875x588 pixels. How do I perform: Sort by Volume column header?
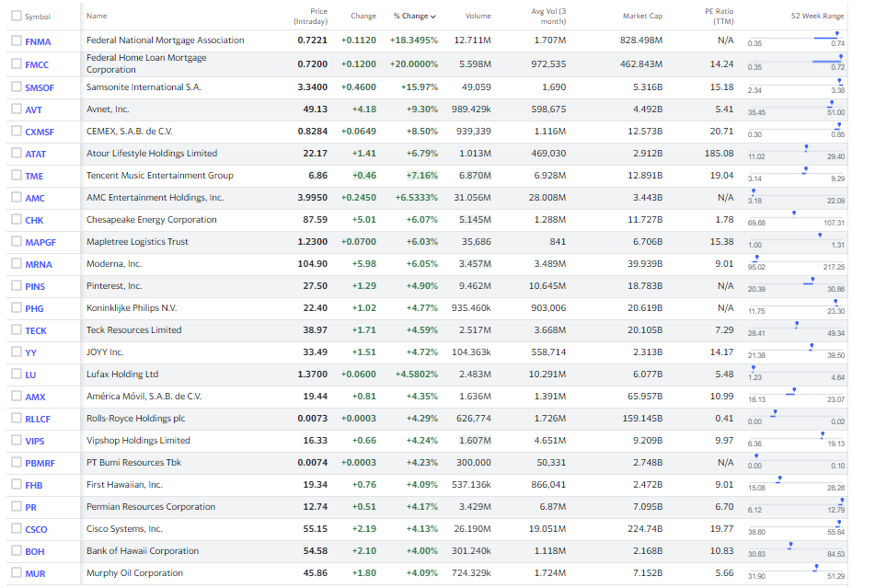pos(478,16)
